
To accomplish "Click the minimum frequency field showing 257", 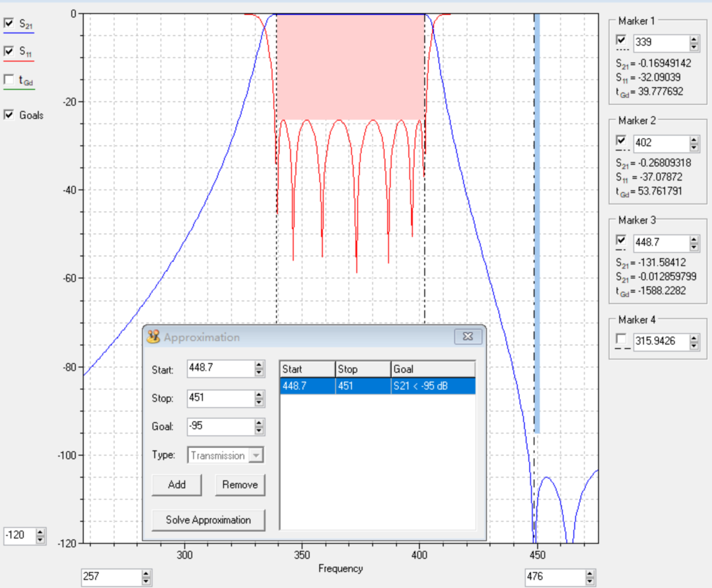I will [110, 577].
